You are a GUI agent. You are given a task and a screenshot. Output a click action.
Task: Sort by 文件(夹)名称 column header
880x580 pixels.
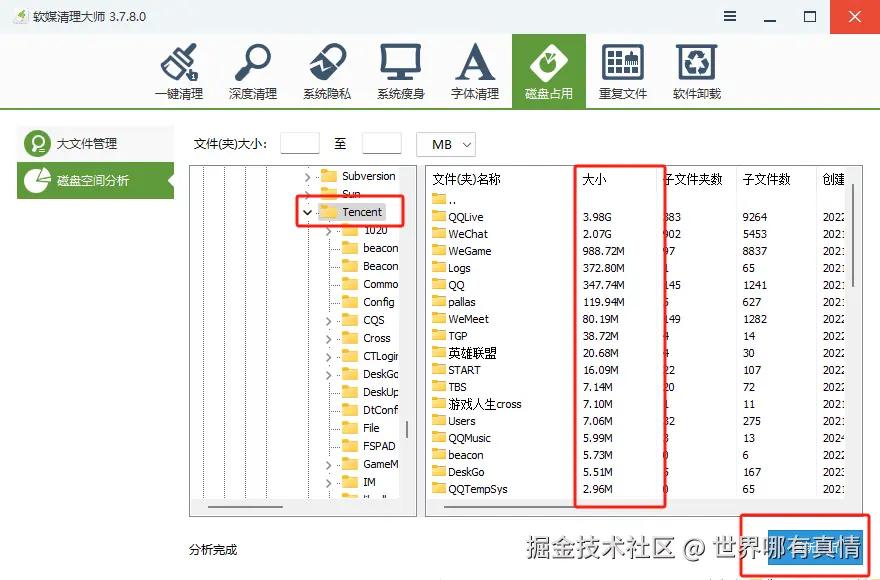pos(466,179)
